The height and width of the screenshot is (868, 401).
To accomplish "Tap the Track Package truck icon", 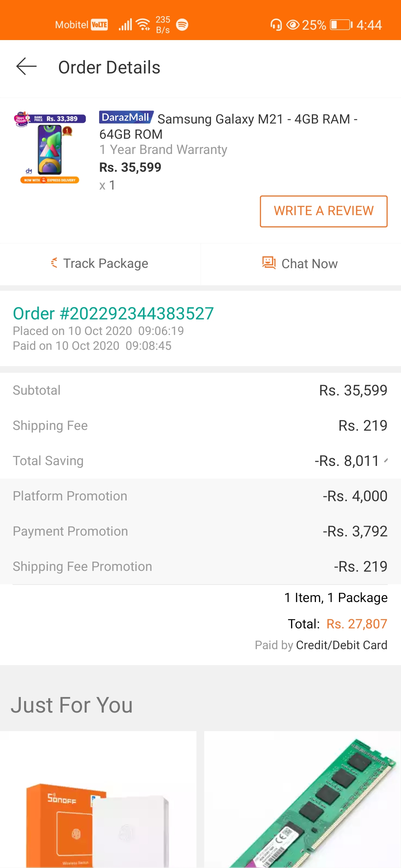I will [54, 263].
